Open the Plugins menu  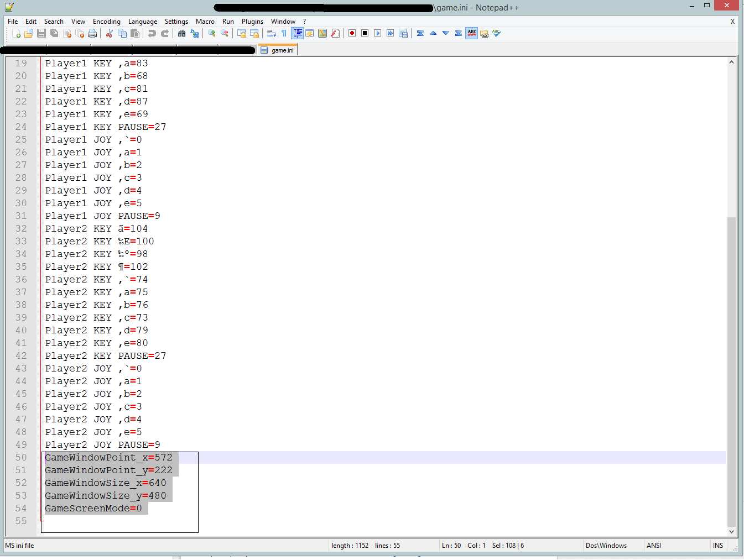(252, 22)
